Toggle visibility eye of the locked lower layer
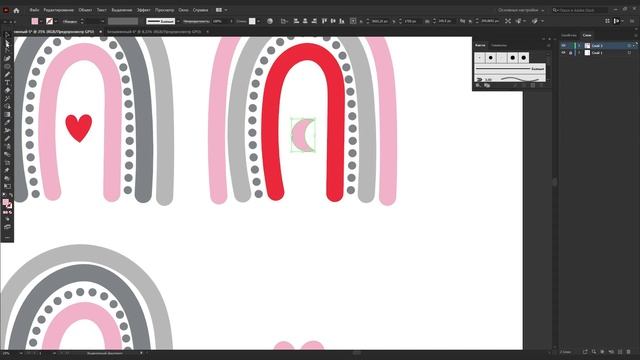The height and width of the screenshot is (360, 640). coord(564,53)
